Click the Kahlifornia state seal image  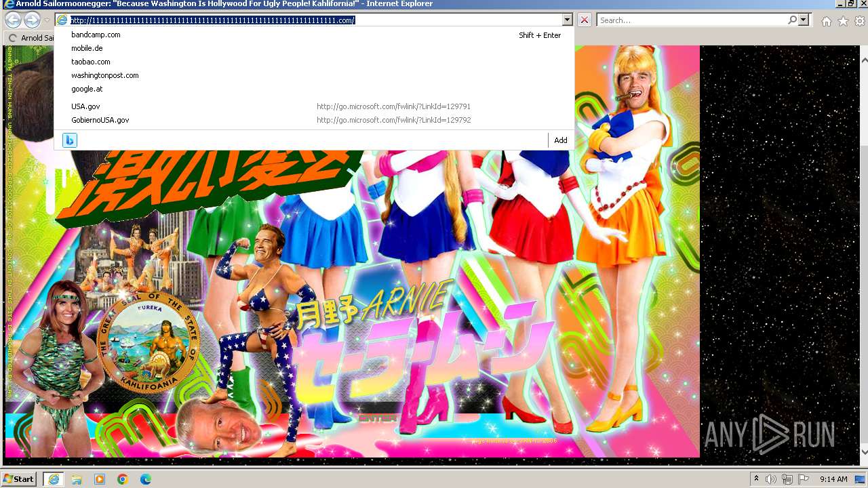pyautogui.click(x=149, y=342)
